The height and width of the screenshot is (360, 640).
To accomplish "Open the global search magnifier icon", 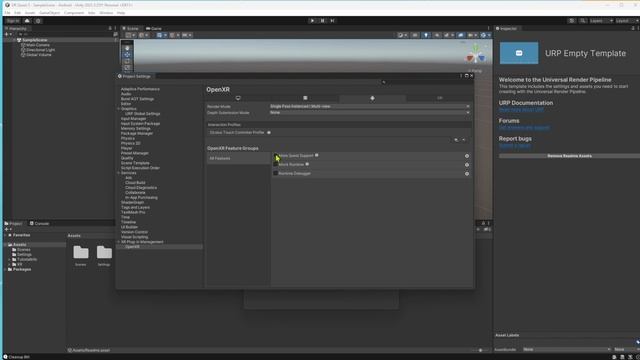I will pos(582,20).
